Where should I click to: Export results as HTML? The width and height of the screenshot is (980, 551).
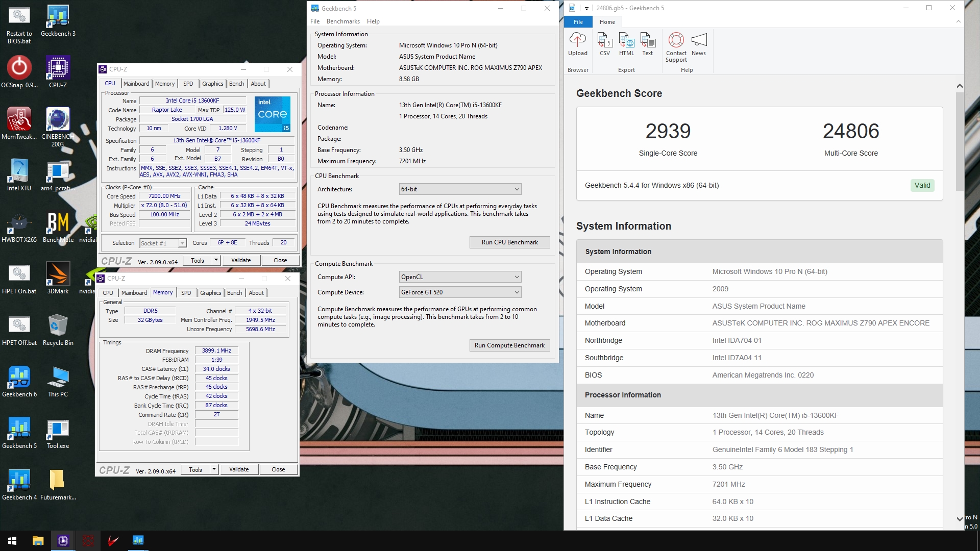626,44
